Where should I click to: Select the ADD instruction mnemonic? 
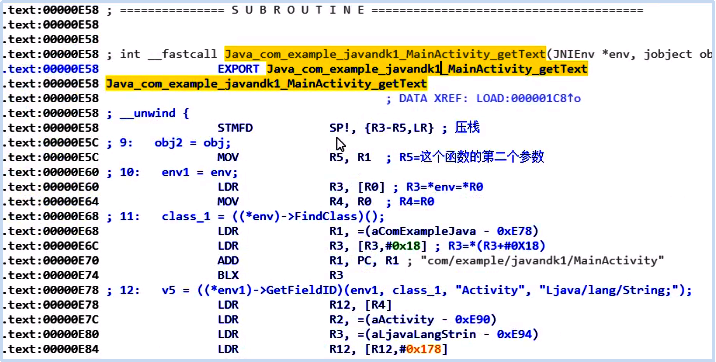coord(228,260)
